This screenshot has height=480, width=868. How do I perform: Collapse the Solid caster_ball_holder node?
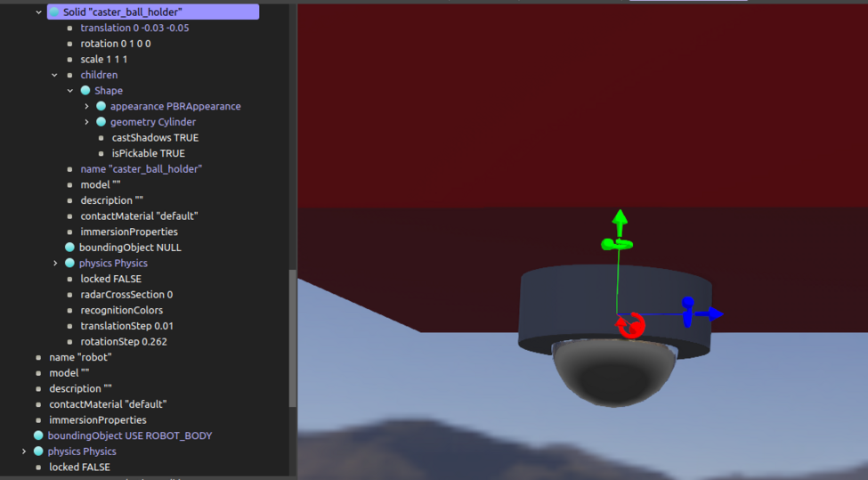(38, 12)
